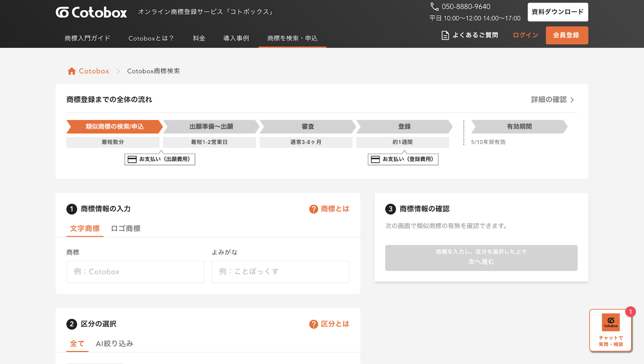Click the 約1週間 duration label
Screen dimensions: 644x364
coord(402,142)
